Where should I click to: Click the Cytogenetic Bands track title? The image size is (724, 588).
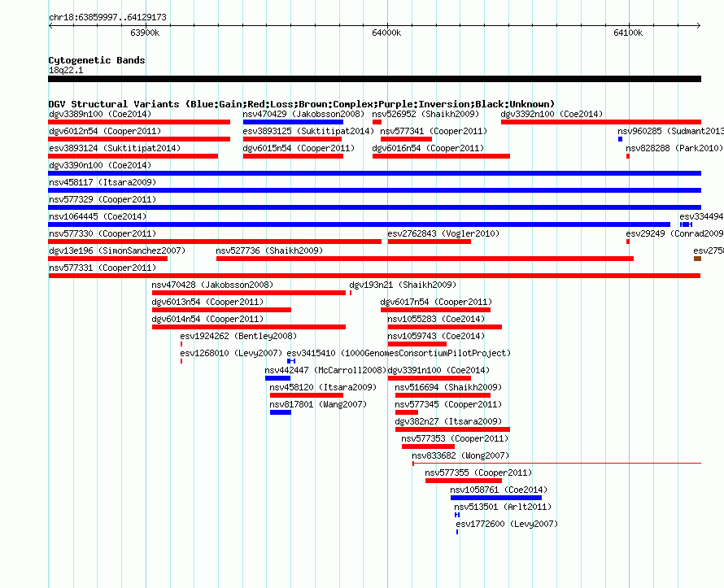[97, 60]
